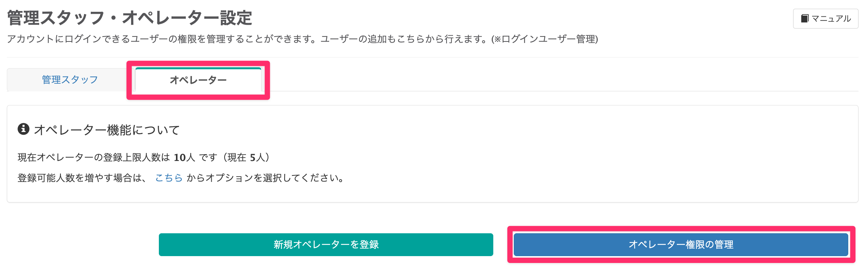Viewport: 868px width, 274px height.
Task: Click the オペレーター機能について heading text
Action: 107,130
